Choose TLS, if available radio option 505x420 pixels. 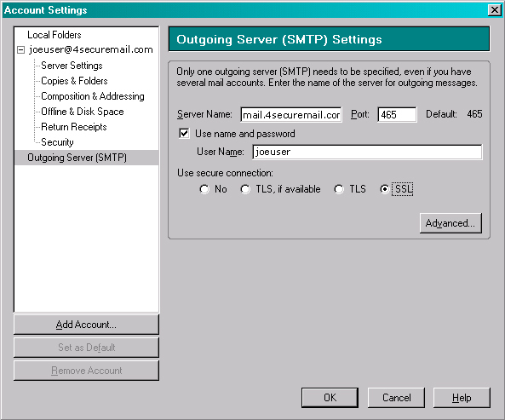pos(245,189)
